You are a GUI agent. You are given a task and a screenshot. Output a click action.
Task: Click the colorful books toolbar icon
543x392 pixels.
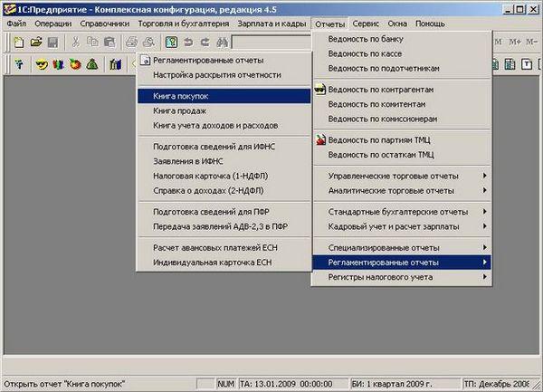58,64
